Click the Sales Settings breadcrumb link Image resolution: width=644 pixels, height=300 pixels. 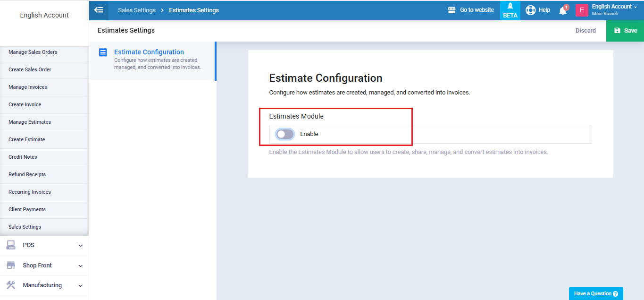click(x=136, y=10)
